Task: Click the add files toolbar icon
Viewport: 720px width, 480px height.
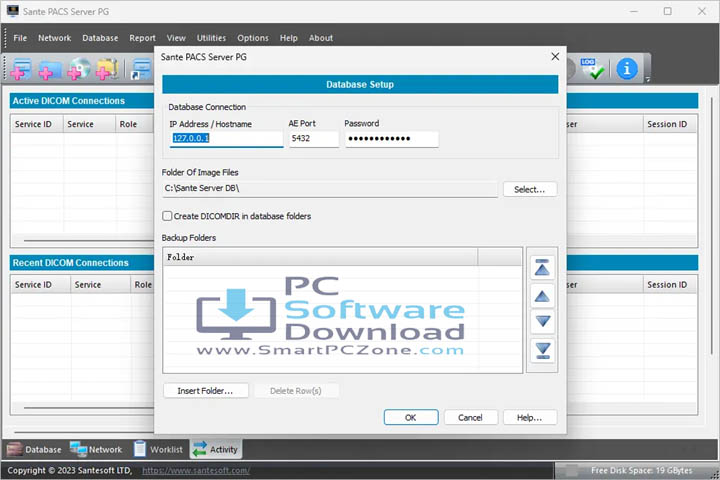Action: [21, 69]
